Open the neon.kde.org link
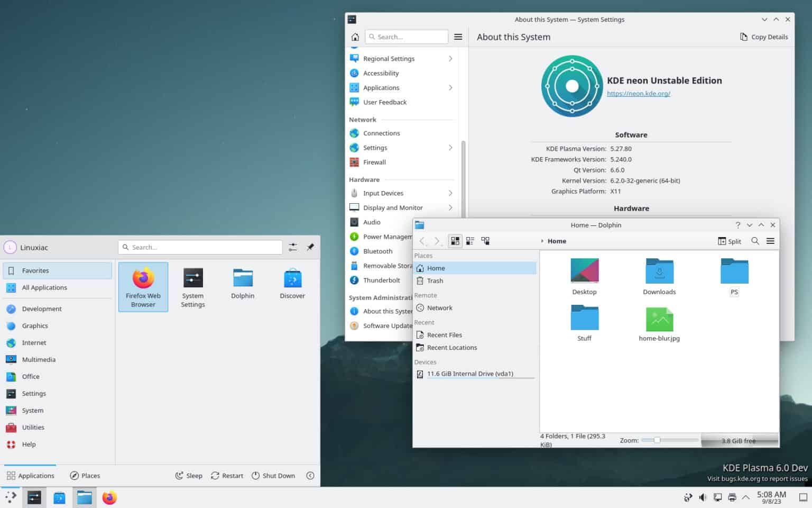The height and width of the screenshot is (508, 812). (638, 93)
